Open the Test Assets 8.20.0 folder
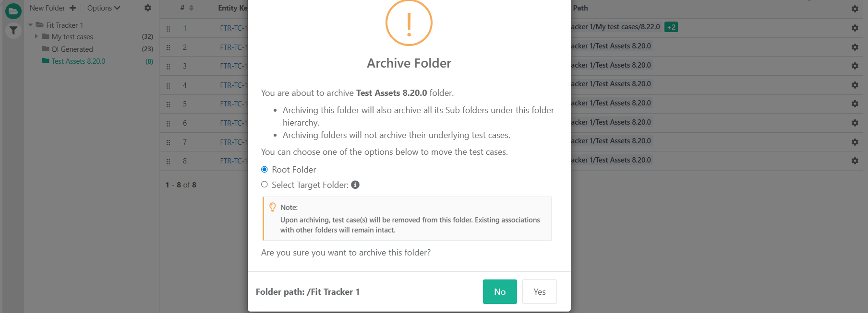This screenshot has width=868, height=313. [78, 61]
